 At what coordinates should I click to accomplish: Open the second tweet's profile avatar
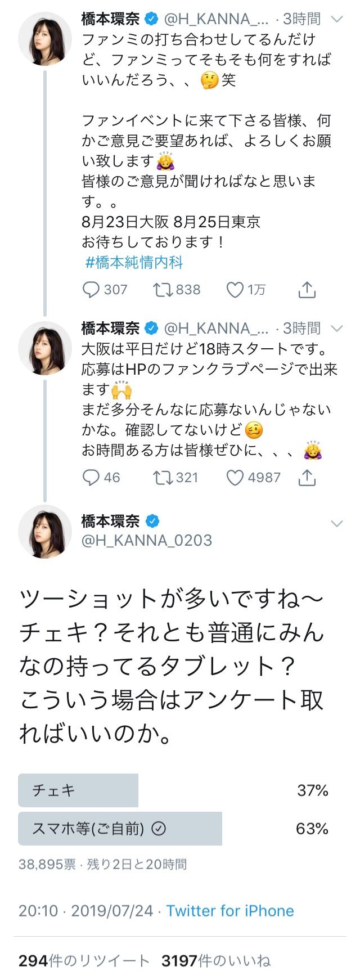tap(45, 348)
